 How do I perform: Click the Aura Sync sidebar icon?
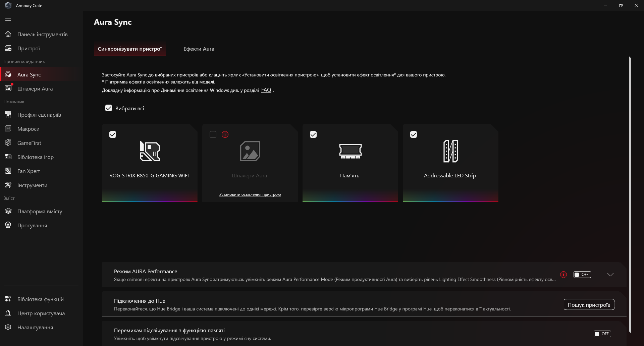[8, 74]
